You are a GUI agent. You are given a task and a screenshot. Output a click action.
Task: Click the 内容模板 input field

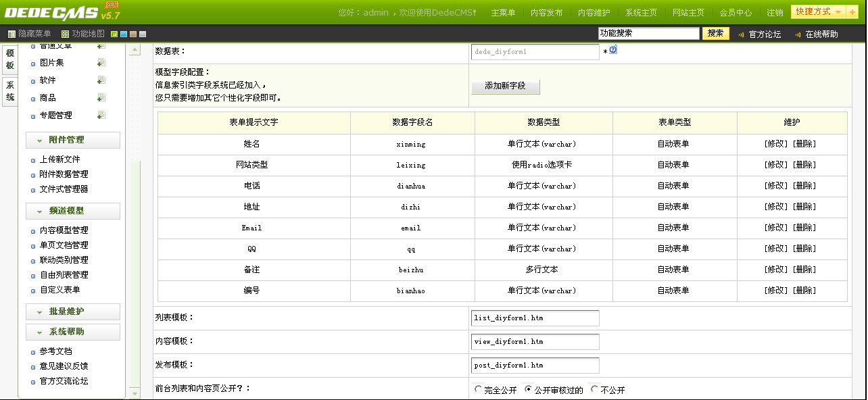[x=535, y=342]
